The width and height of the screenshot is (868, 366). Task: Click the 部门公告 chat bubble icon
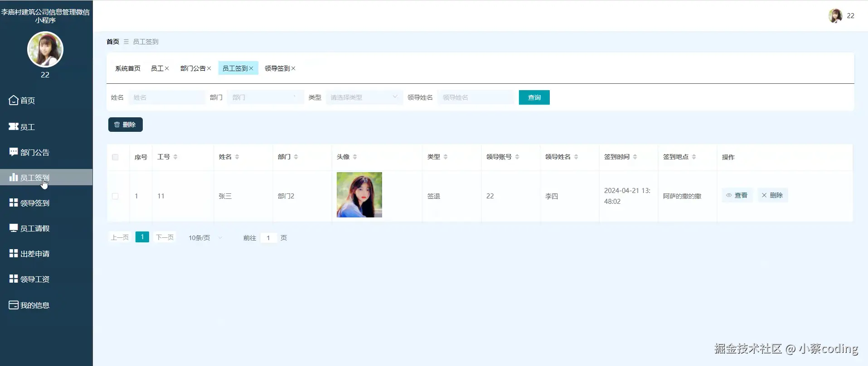coord(14,152)
